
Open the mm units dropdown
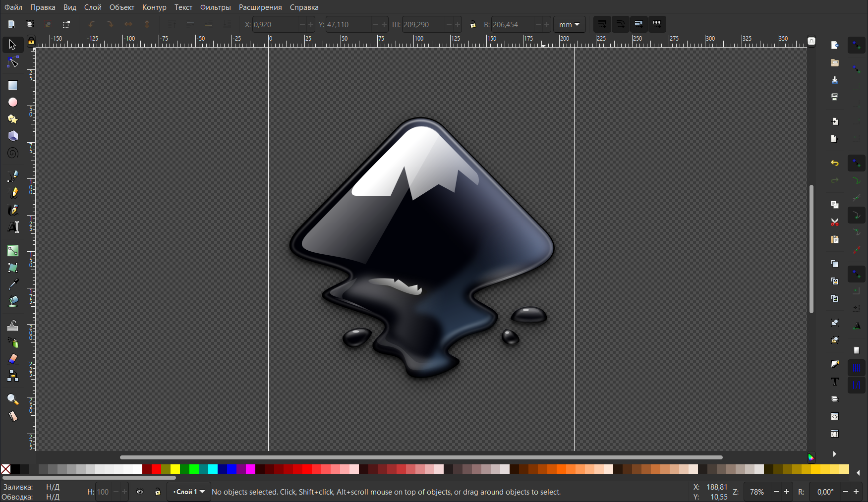[569, 24]
